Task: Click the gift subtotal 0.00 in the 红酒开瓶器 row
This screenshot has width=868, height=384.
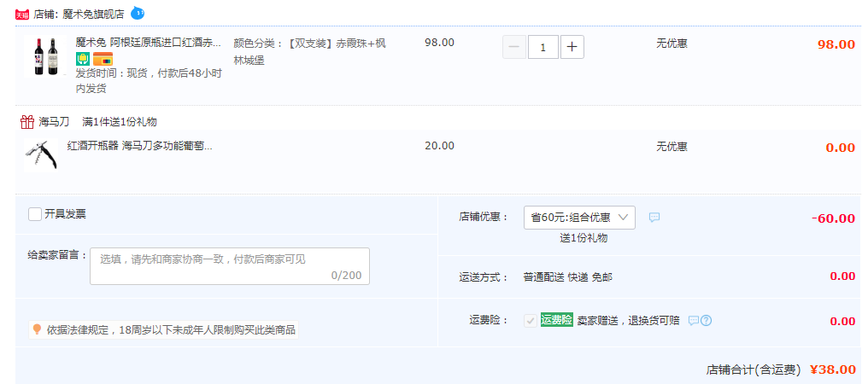Action: [841, 148]
